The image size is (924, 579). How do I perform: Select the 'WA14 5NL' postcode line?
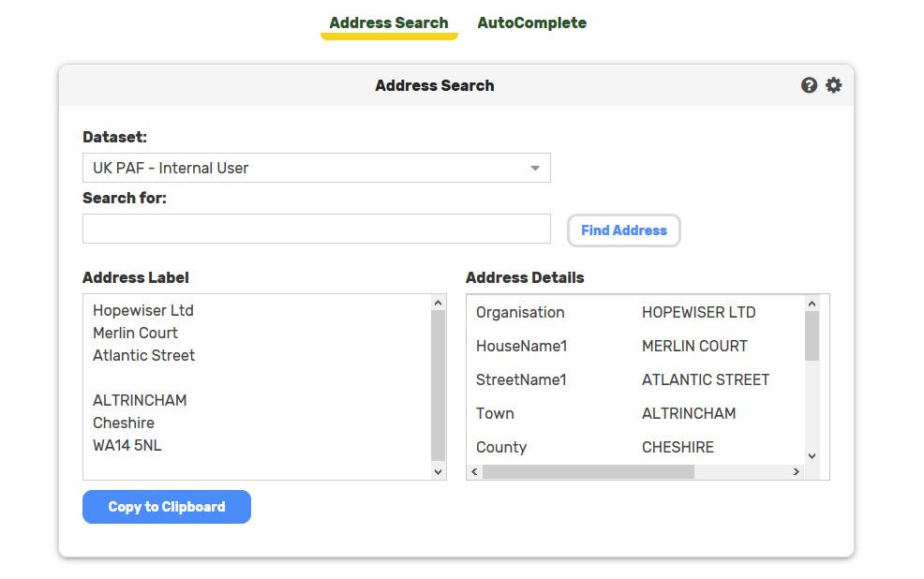click(127, 445)
